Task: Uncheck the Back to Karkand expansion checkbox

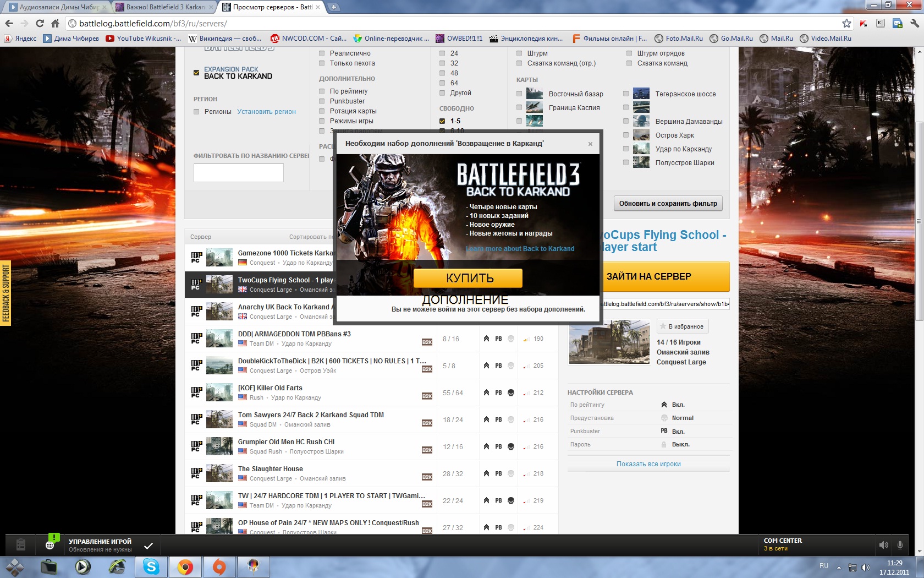Action: coord(196,73)
